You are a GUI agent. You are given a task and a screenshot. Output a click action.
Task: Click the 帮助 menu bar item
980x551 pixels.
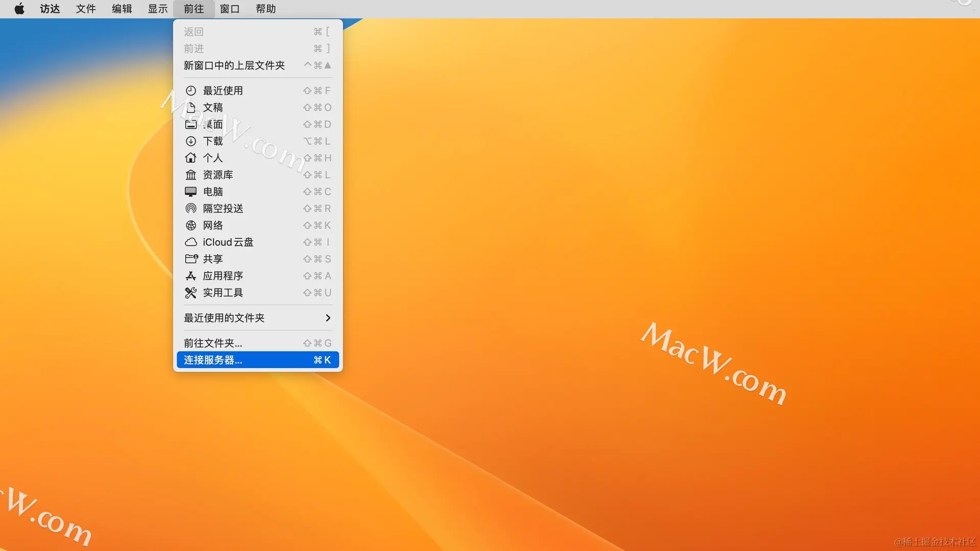(265, 9)
